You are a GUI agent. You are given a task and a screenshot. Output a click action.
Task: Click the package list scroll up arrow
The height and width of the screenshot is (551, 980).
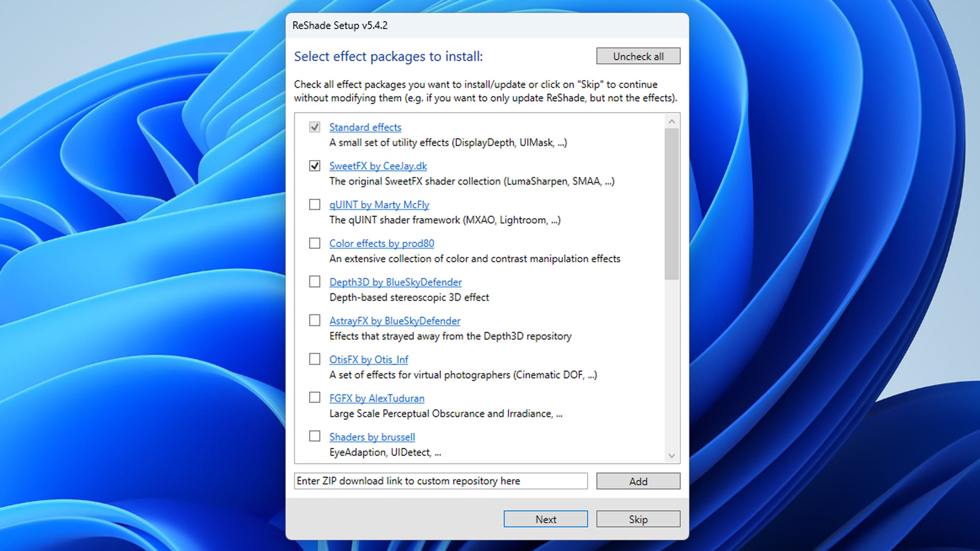671,121
